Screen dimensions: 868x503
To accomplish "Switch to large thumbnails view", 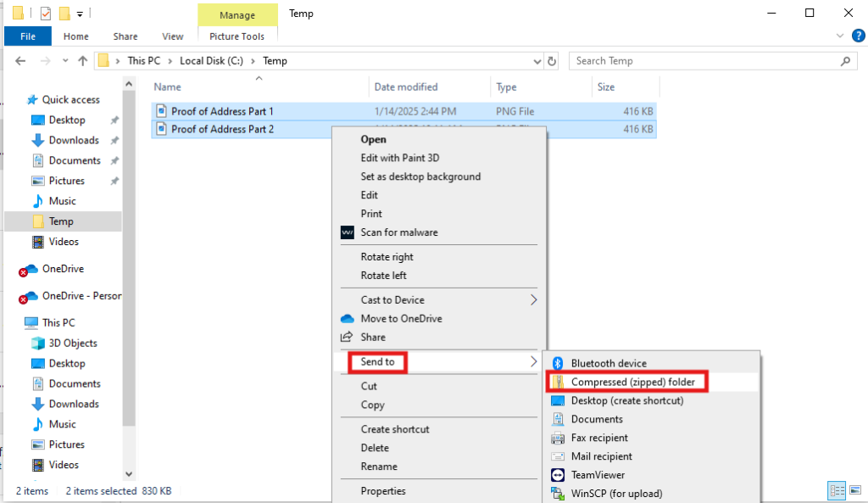I will coord(857,490).
